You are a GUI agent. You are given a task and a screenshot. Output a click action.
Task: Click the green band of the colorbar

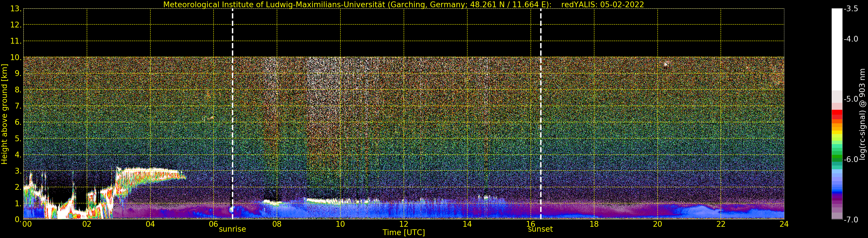pyautogui.click(x=837, y=158)
